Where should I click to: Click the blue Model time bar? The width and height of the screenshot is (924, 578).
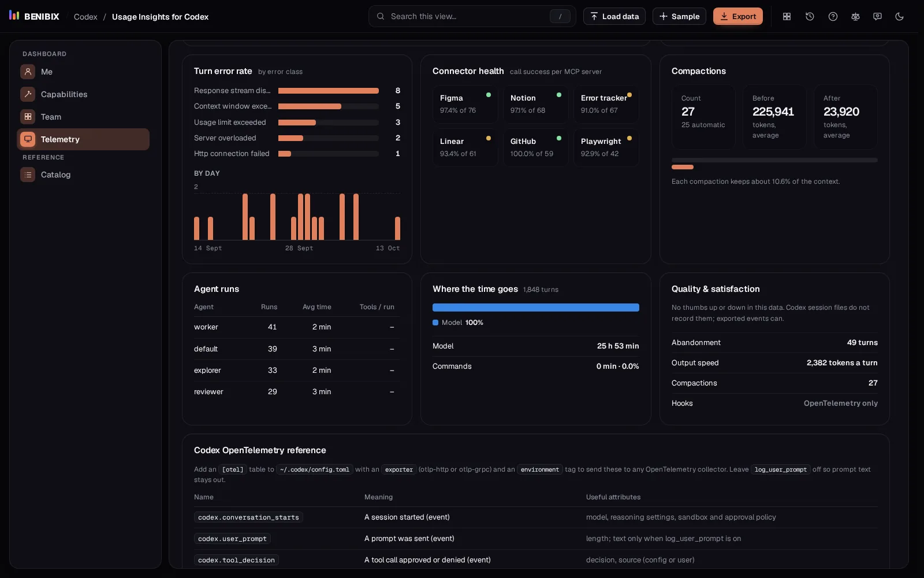pyautogui.click(x=536, y=307)
